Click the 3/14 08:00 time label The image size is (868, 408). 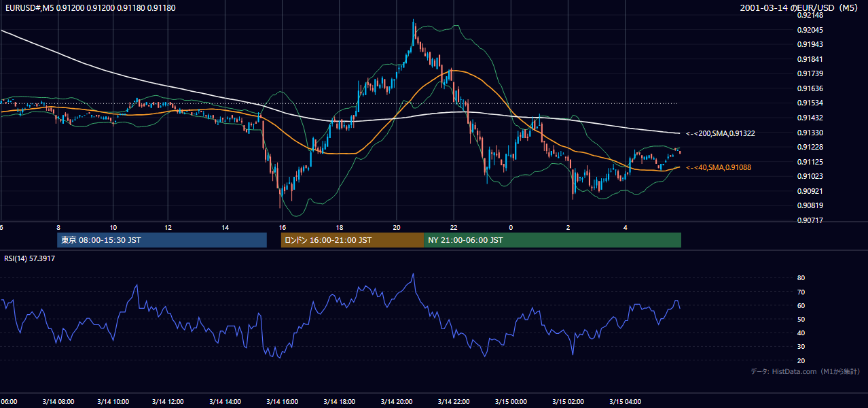[x=58, y=401]
